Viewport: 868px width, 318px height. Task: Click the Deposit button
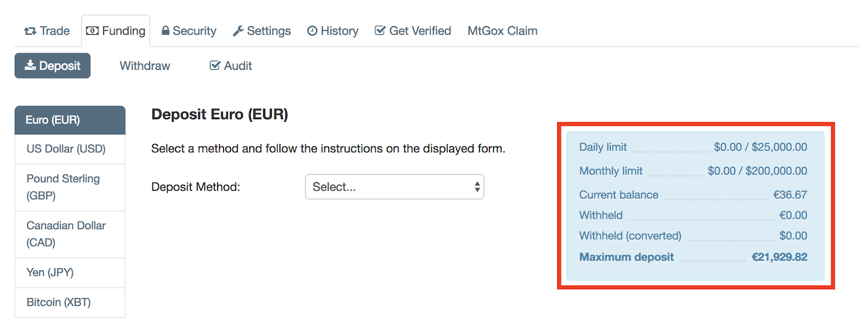pyautogui.click(x=53, y=66)
